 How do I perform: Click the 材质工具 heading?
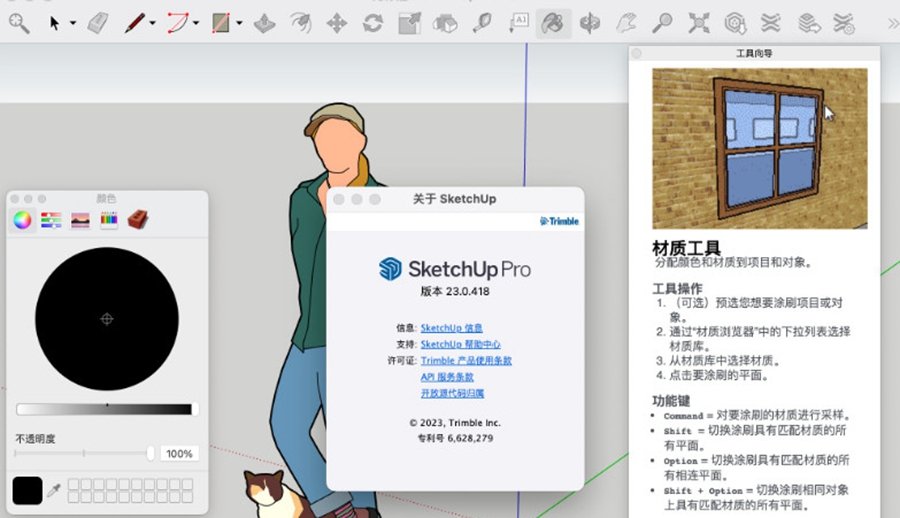click(x=686, y=248)
